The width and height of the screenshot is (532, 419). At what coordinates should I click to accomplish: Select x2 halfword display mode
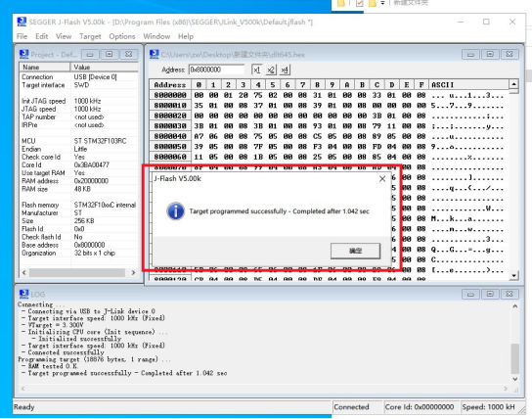271,70
